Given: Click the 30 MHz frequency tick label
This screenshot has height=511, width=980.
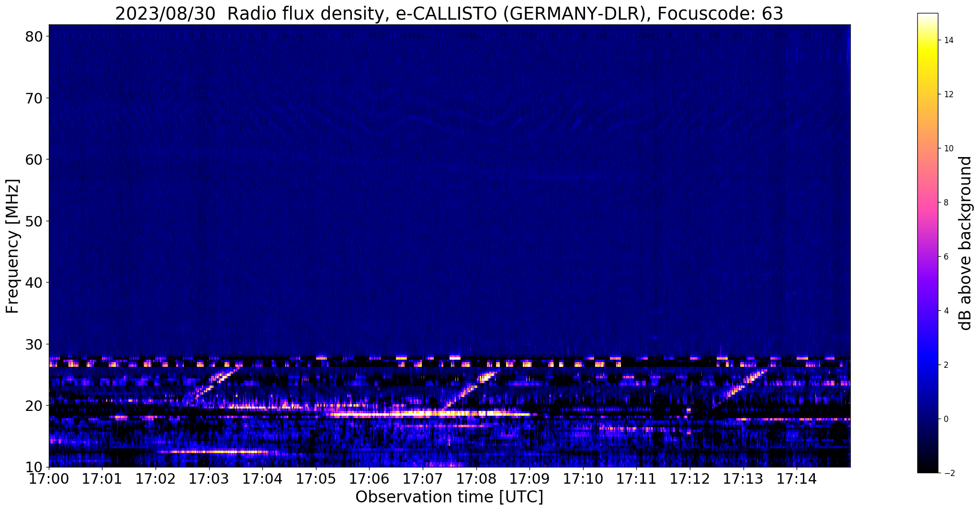Looking at the screenshot, I should click(35, 344).
